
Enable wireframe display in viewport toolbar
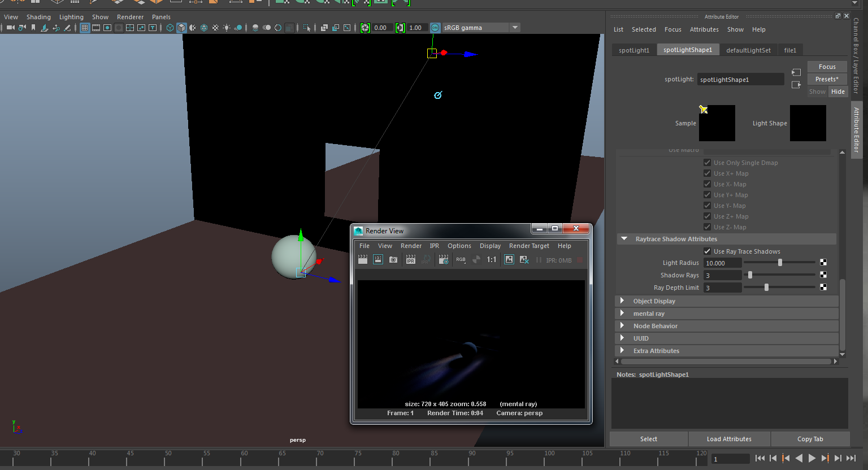(170, 28)
